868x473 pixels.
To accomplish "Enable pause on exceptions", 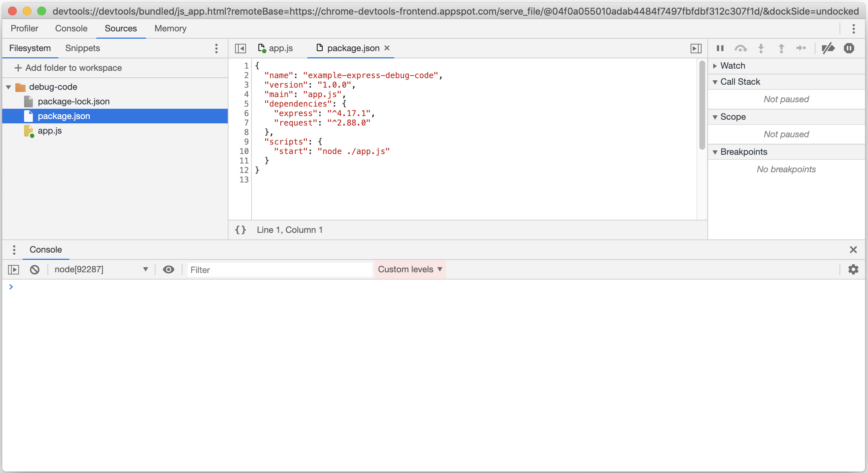I will [849, 48].
